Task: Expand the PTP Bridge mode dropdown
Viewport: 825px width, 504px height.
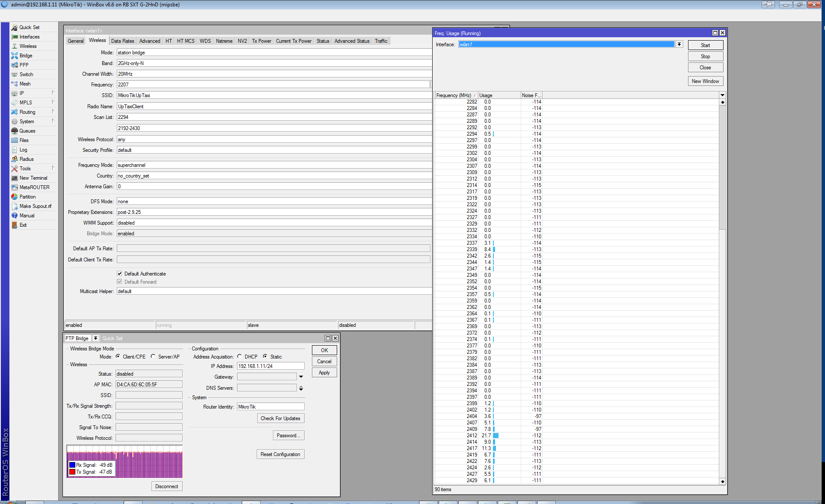Action: click(x=95, y=338)
